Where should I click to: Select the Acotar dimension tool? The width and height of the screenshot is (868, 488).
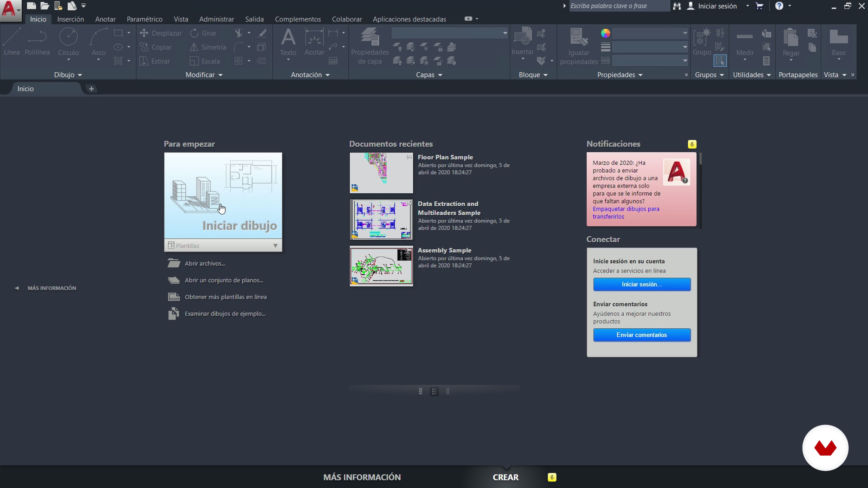314,42
